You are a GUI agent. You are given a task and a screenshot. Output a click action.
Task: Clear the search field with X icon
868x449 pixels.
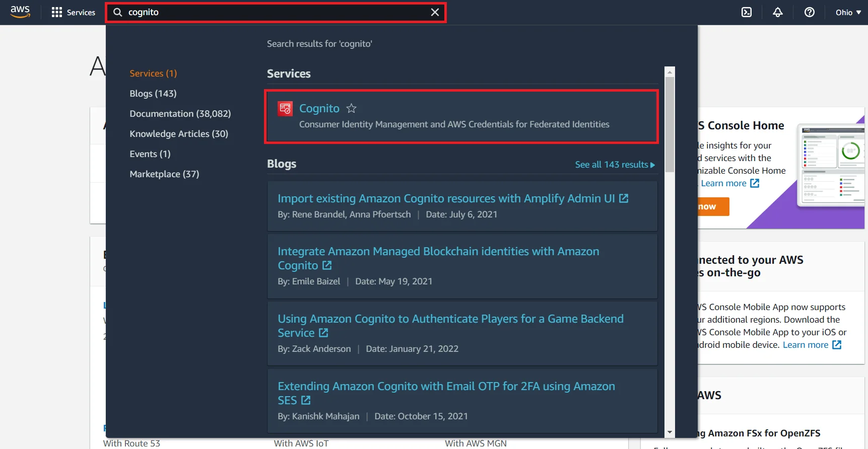pyautogui.click(x=435, y=12)
